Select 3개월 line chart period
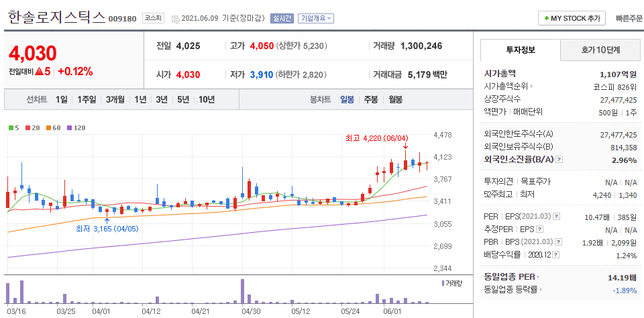 click(115, 99)
